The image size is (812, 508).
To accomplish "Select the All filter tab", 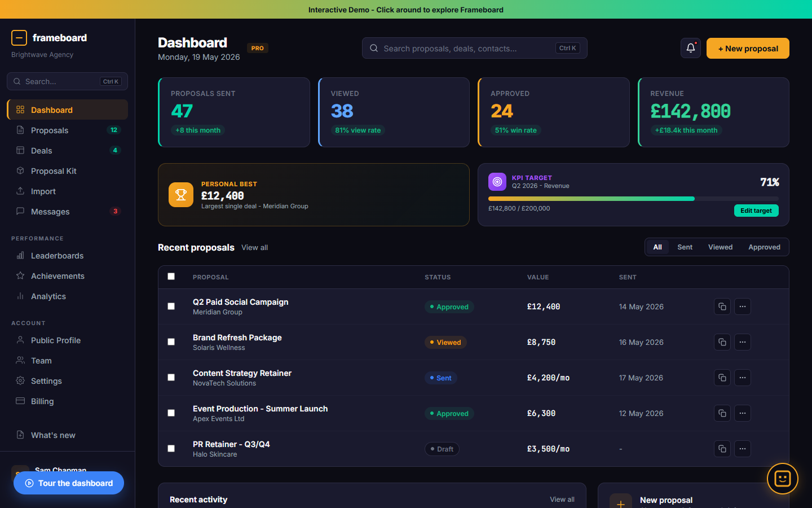I will pyautogui.click(x=657, y=247).
